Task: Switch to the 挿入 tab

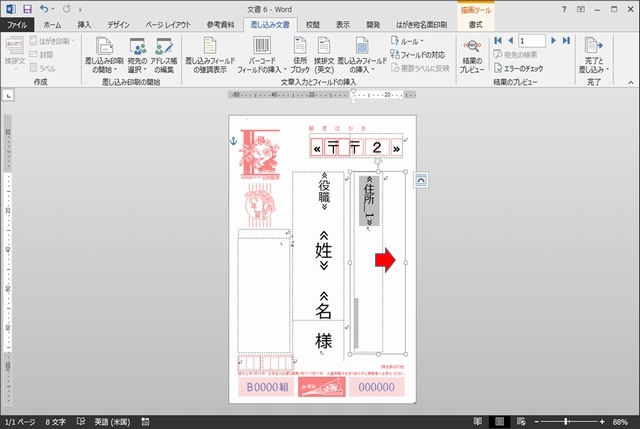Action: [84, 25]
